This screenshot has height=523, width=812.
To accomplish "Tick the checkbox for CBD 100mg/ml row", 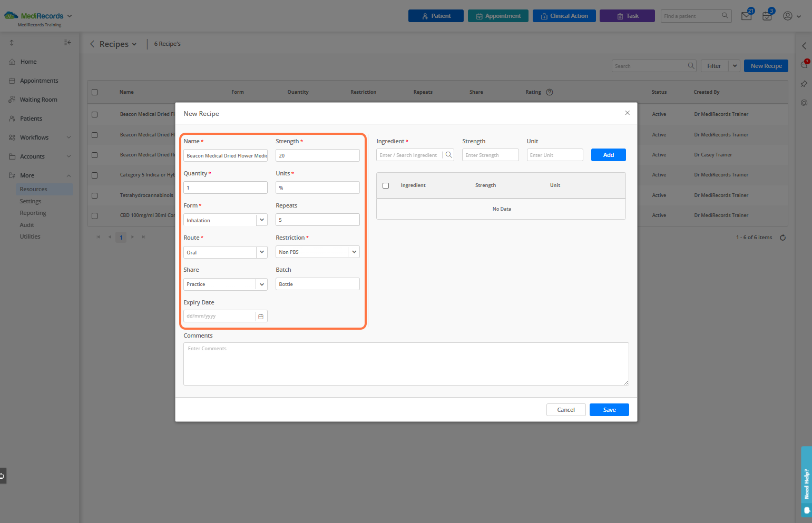I will click(x=95, y=215).
